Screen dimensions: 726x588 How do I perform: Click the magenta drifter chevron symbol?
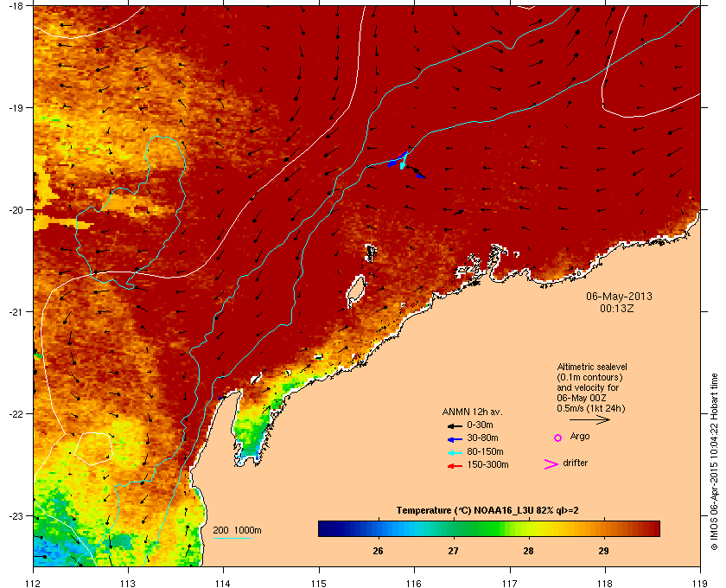click(x=551, y=464)
